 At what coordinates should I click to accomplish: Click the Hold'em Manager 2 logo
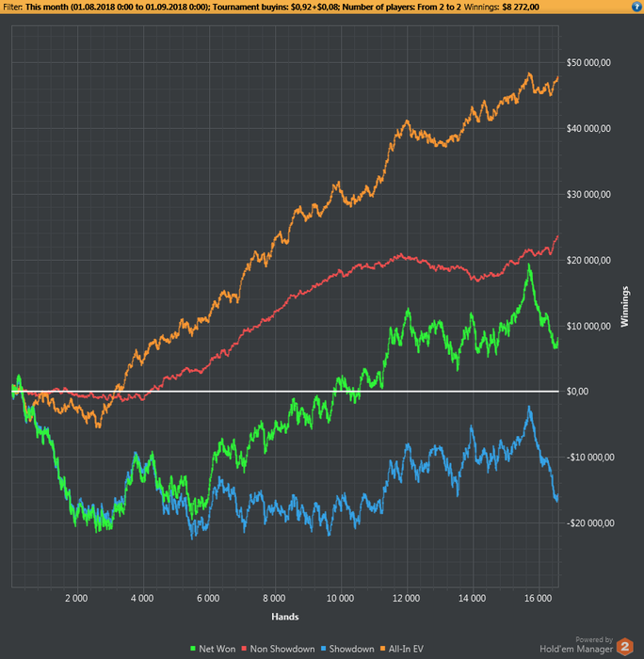tap(624, 647)
